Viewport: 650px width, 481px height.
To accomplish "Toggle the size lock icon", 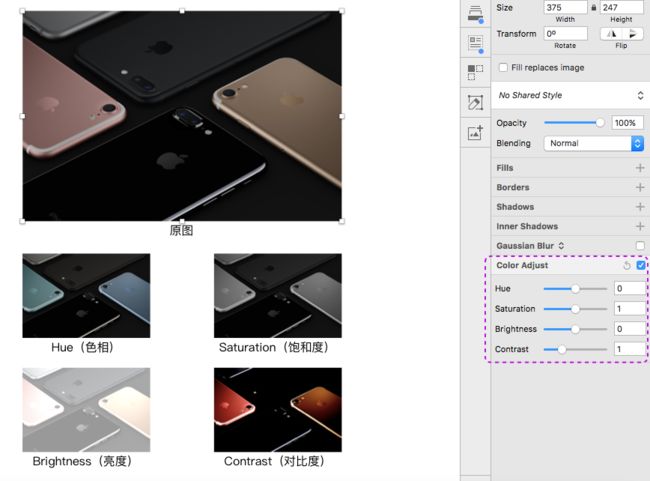I will click(x=594, y=7).
